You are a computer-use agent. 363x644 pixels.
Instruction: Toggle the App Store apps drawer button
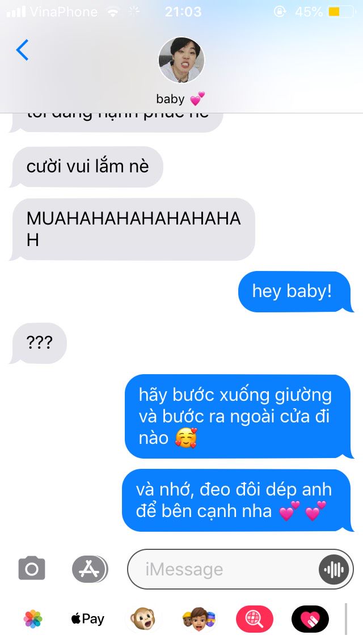(90, 569)
